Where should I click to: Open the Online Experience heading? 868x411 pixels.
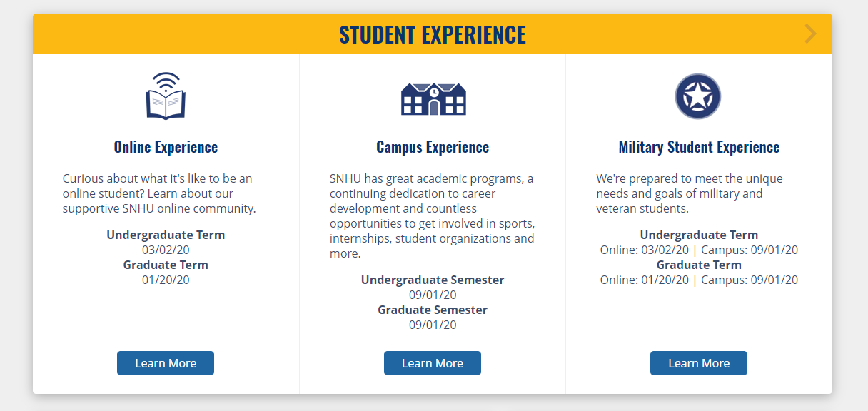166,147
